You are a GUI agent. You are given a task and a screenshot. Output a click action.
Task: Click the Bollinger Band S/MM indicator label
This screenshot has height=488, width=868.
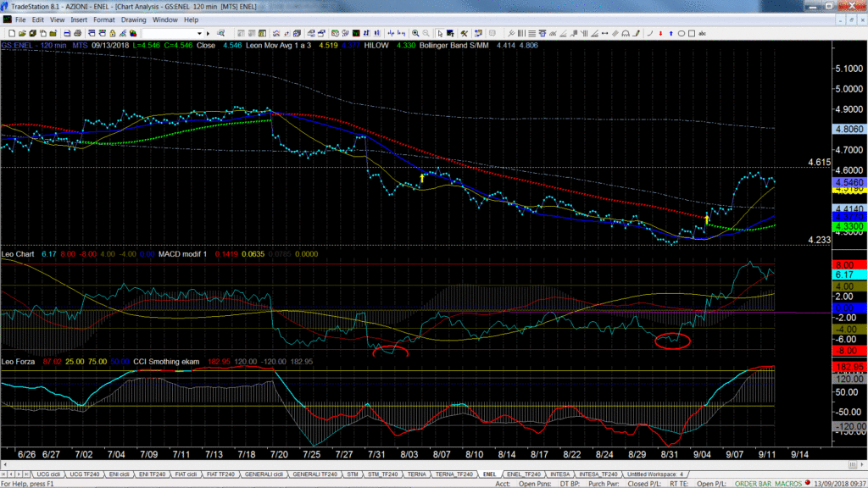454,46
